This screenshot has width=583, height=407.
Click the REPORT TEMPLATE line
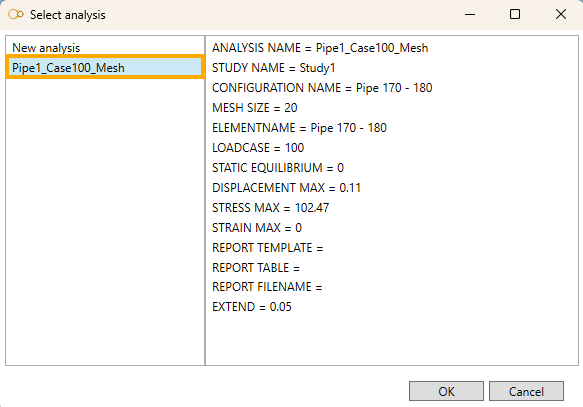pos(268,248)
